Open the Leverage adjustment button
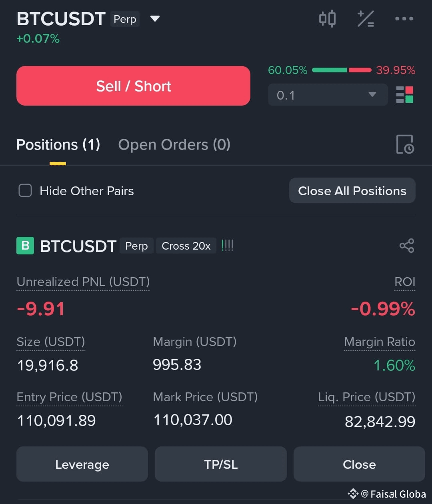Image resolution: width=432 pixels, height=504 pixels. pos(82,464)
